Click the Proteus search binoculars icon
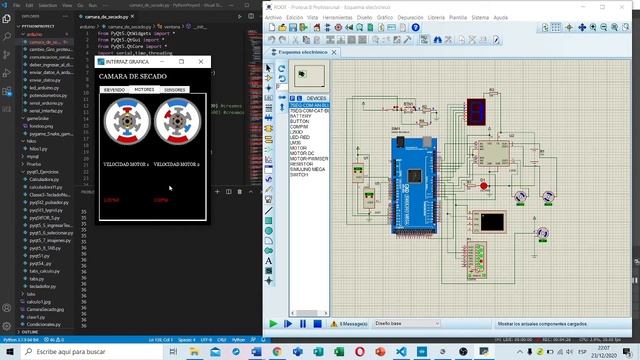The height and width of the screenshot is (360, 640). (x=438, y=40)
